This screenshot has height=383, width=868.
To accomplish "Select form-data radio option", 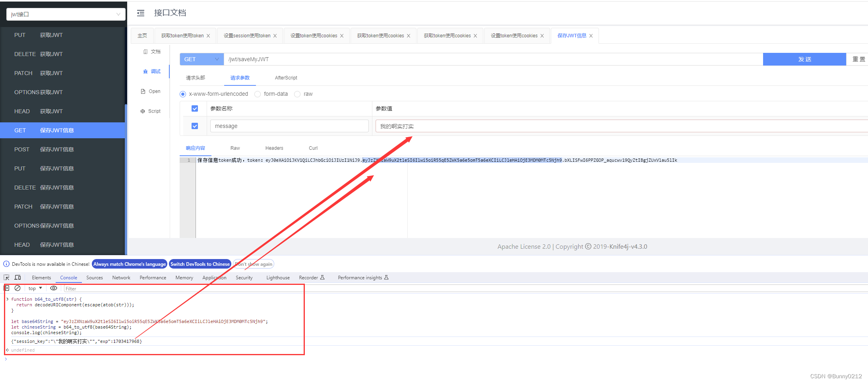I will (x=258, y=94).
